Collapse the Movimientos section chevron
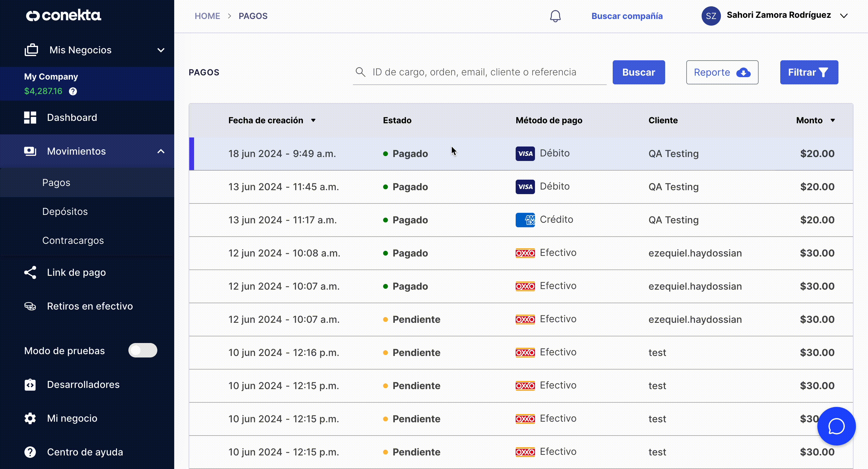Image resolution: width=868 pixels, height=469 pixels. (161, 151)
